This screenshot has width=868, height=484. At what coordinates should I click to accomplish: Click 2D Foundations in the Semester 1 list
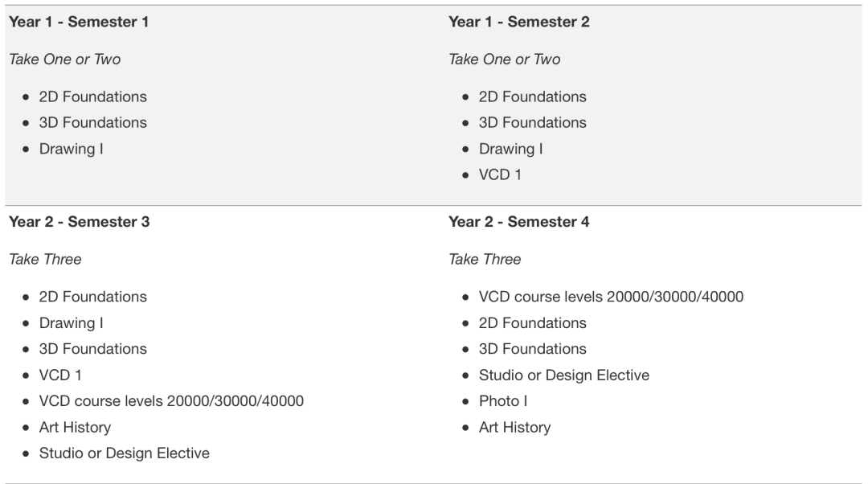coord(93,96)
